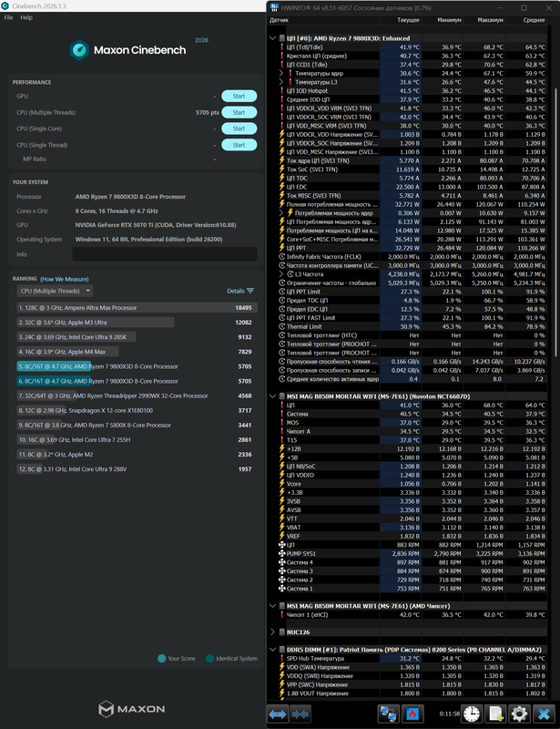Click the Maxon Cinebench logo icon

79,50
